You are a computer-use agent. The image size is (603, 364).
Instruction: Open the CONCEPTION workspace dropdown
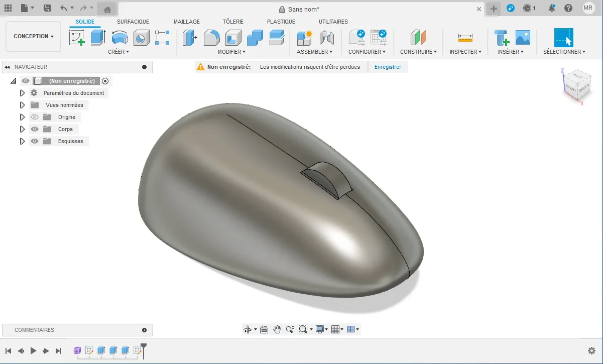point(34,36)
